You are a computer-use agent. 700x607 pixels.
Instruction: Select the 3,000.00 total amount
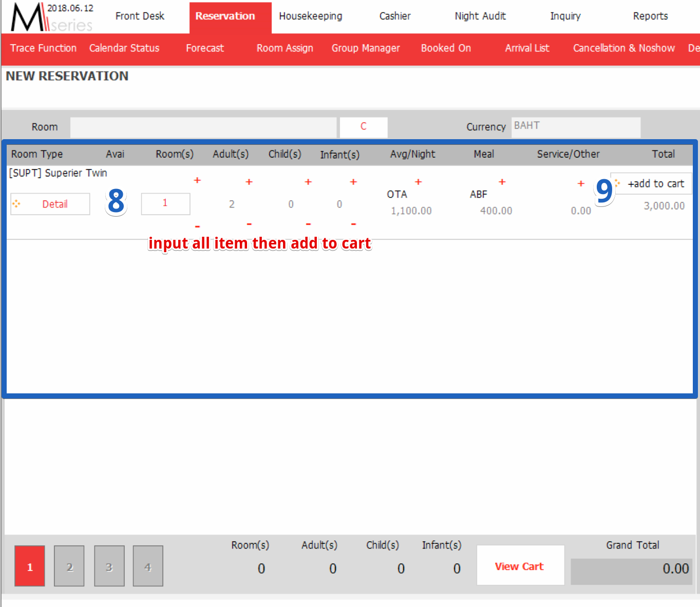(x=664, y=205)
